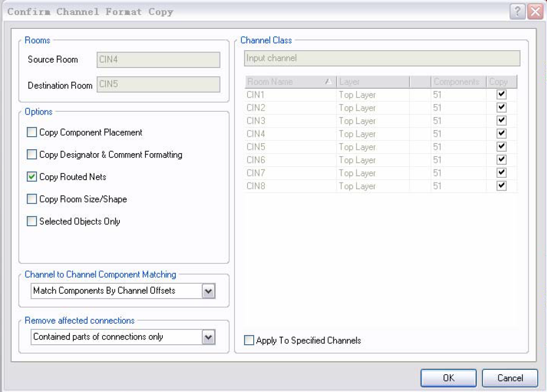This screenshot has width=547, height=392.
Task: Enable Apply To Specified Channels
Action: (x=248, y=340)
